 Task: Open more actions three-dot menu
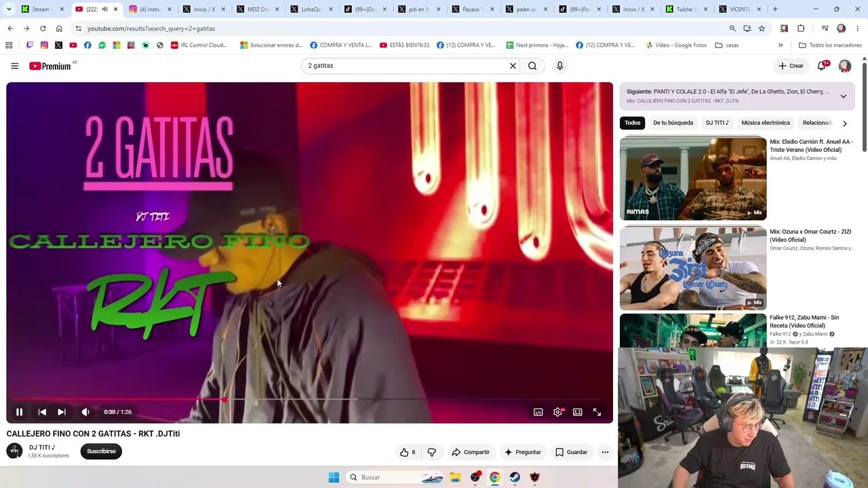click(x=605, y=452)
